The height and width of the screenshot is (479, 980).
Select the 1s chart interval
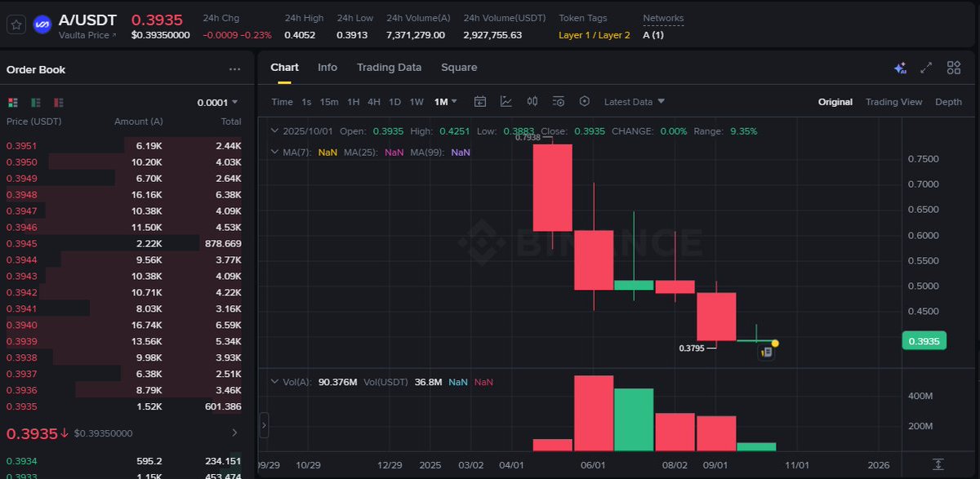(x=306, y=102)
